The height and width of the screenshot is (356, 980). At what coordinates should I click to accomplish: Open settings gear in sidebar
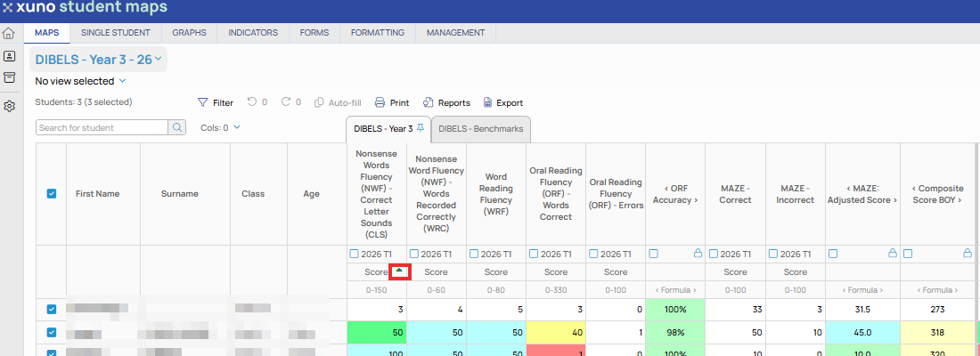point(9,106)
